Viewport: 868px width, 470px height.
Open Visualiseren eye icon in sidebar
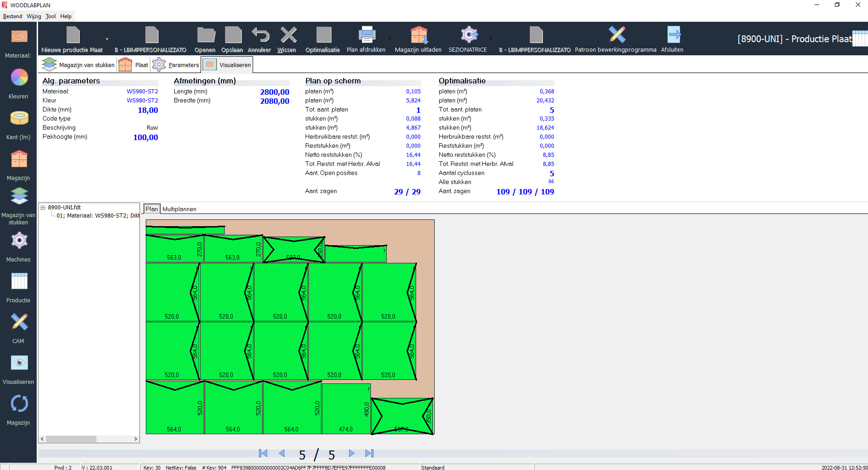pyautogui.click(x=19, y=363)
